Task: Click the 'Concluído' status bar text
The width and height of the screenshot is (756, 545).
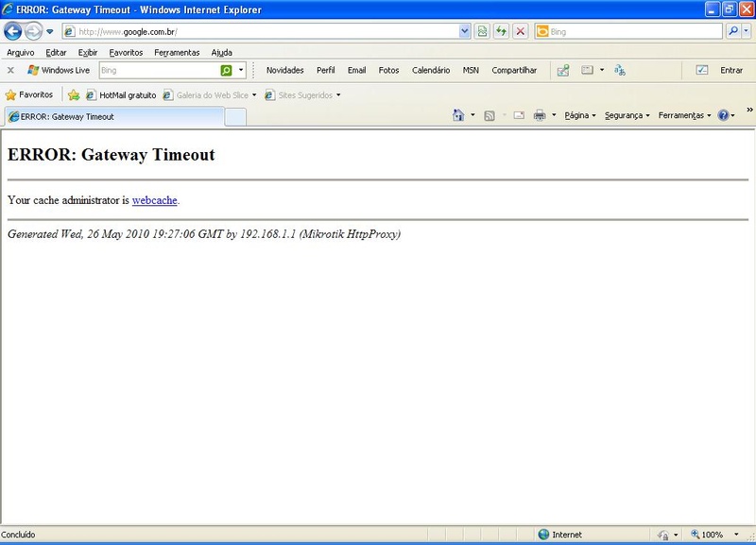Action: tap(18, 535)
